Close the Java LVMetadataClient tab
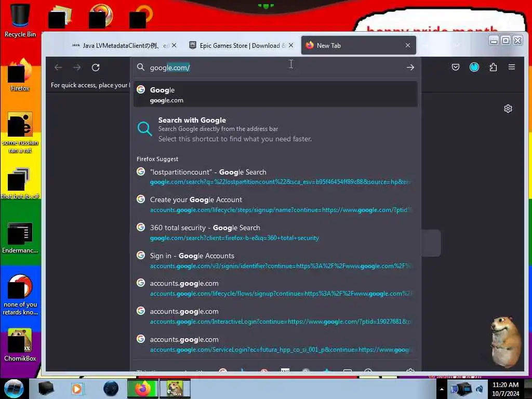 click(x=174, y=46)
